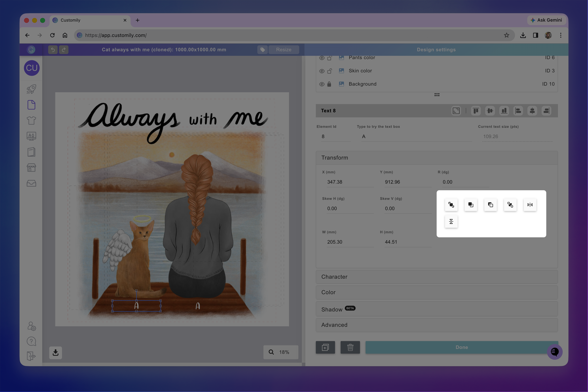The width and height of the screenshot is (588, 392).
Task: Select the Customily browser tab
Action: (x=90, y=20)
